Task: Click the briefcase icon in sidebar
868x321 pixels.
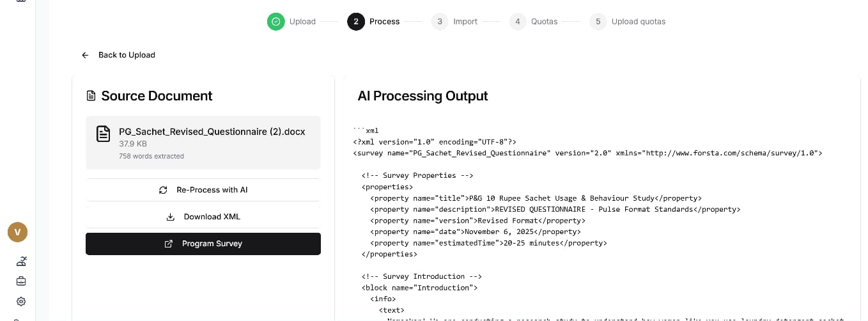Action: tap(21, 281)
